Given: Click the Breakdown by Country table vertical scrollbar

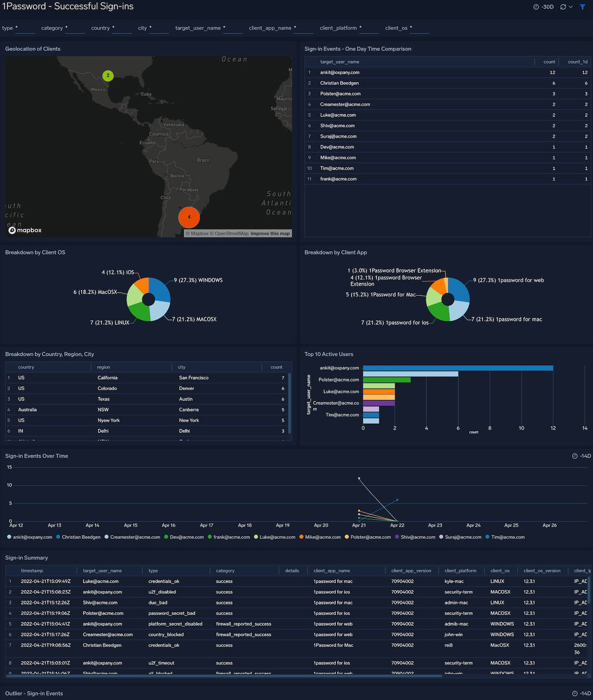Looking at the screenshot, I should (290, 403).
